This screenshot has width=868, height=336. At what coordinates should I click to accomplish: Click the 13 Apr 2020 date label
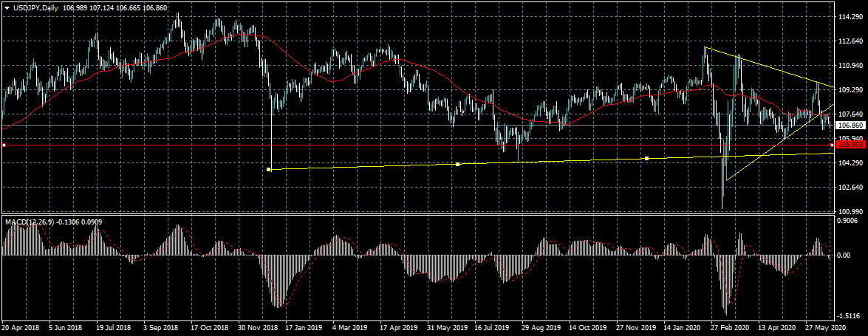point(776,328)
